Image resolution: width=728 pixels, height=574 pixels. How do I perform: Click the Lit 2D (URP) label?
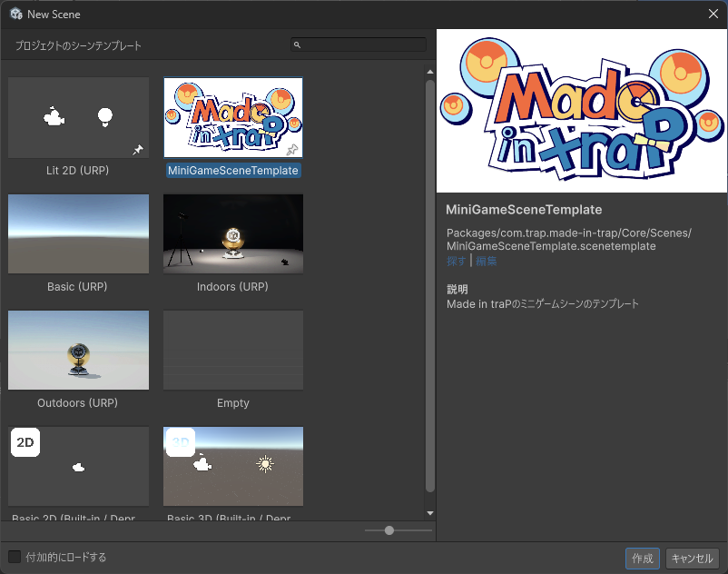pos(77,171)
